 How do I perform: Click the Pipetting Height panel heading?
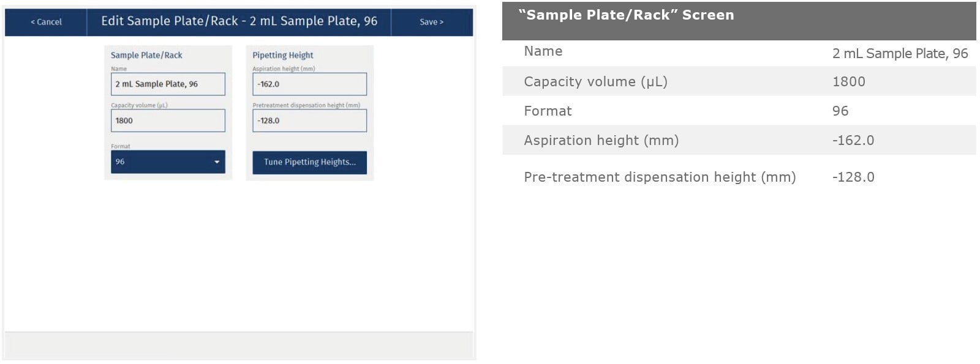click(282, 55)
